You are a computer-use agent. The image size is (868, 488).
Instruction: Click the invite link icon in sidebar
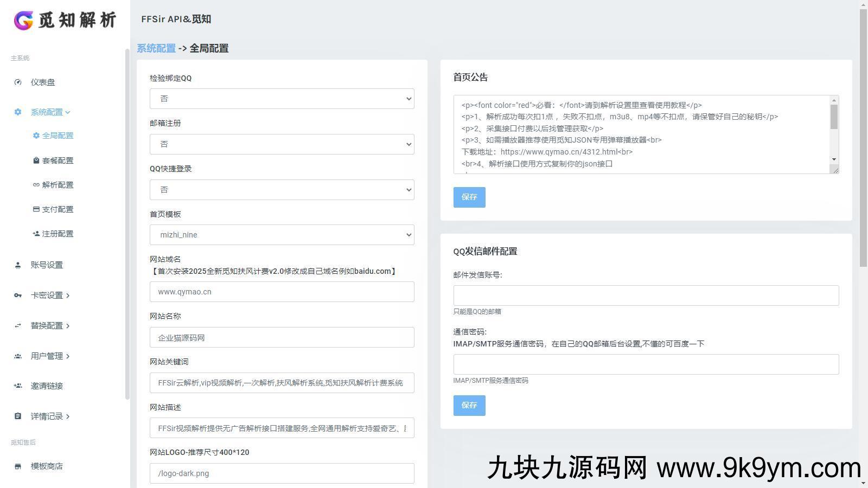pos(18,386)
